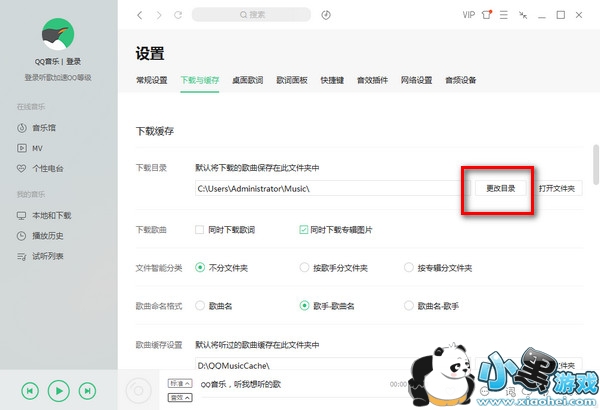Uncheck 同时下载专辑图片 checkbox
Viewport: 600px width, 410px height.
pyautogui.click(x=303, y=230)
